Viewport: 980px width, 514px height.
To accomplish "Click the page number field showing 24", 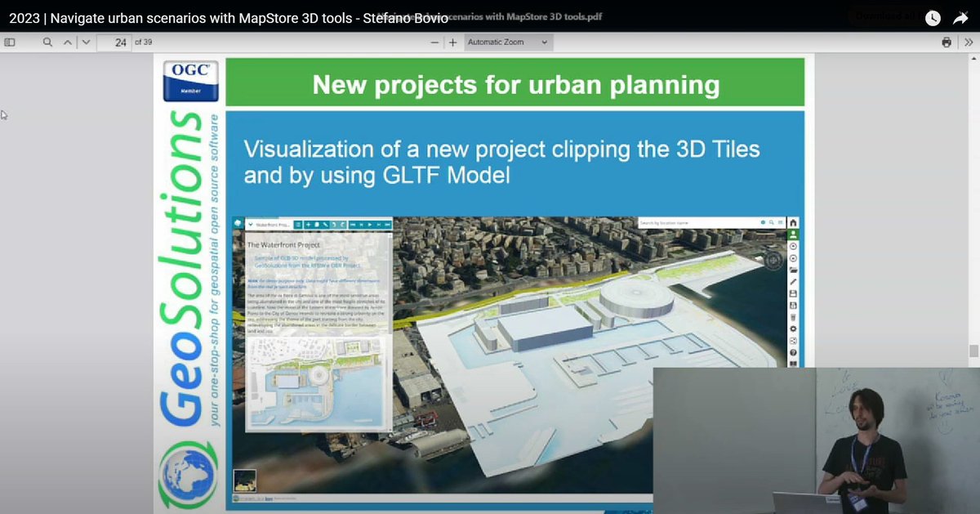I will pos(114,42).
